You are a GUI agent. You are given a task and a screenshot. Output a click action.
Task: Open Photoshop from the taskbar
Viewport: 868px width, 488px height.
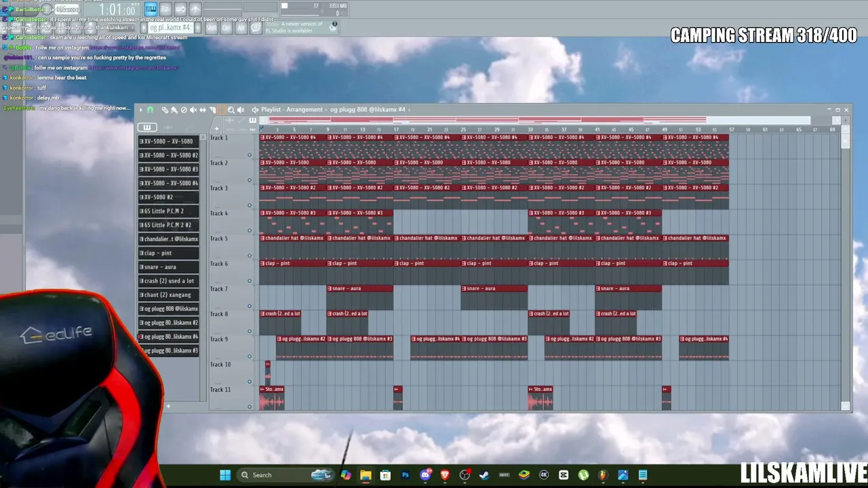(x=406, y=475)
